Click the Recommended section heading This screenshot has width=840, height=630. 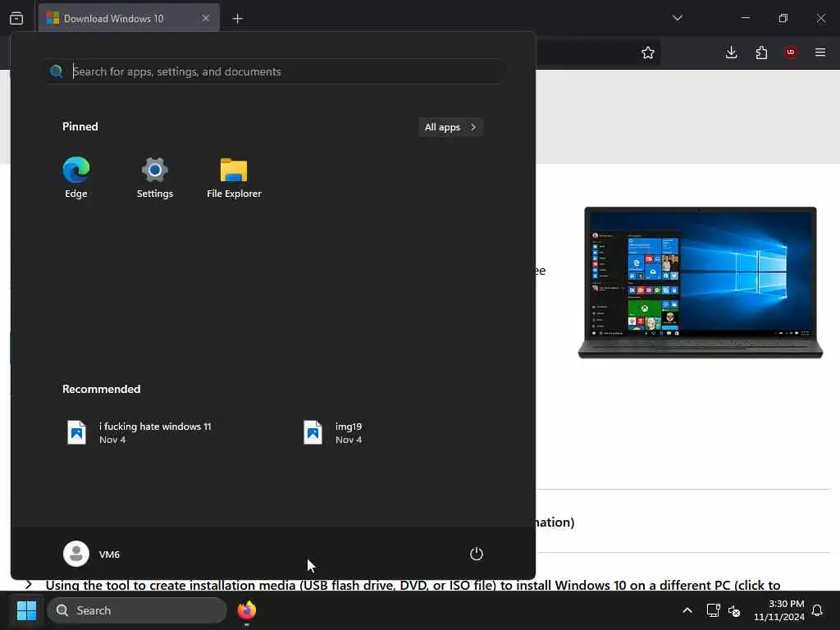[x=101, y=389]
